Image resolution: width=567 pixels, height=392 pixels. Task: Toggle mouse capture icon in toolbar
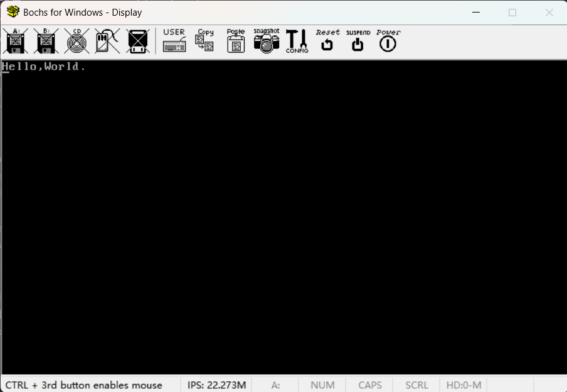107,41
